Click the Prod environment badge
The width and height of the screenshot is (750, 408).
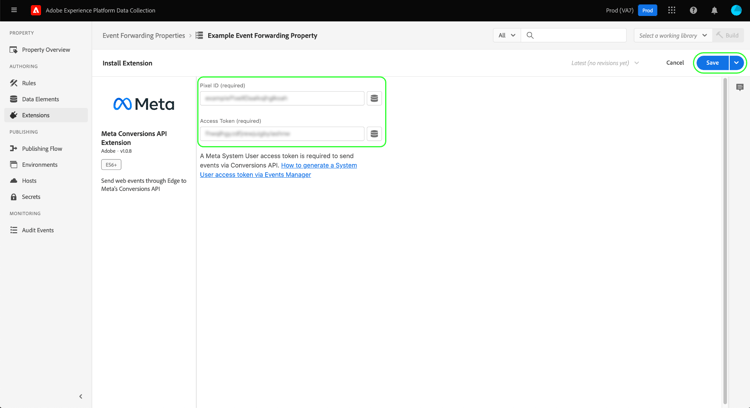point(647,10)
